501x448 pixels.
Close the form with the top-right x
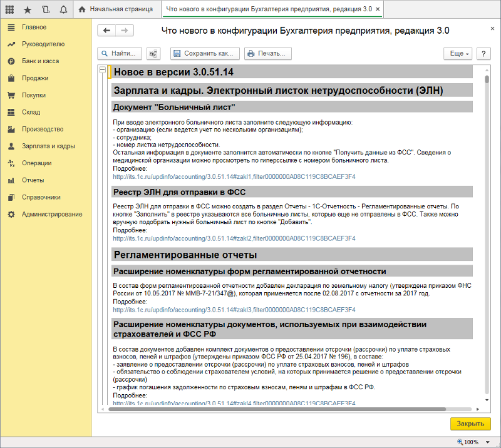point(492,29)
